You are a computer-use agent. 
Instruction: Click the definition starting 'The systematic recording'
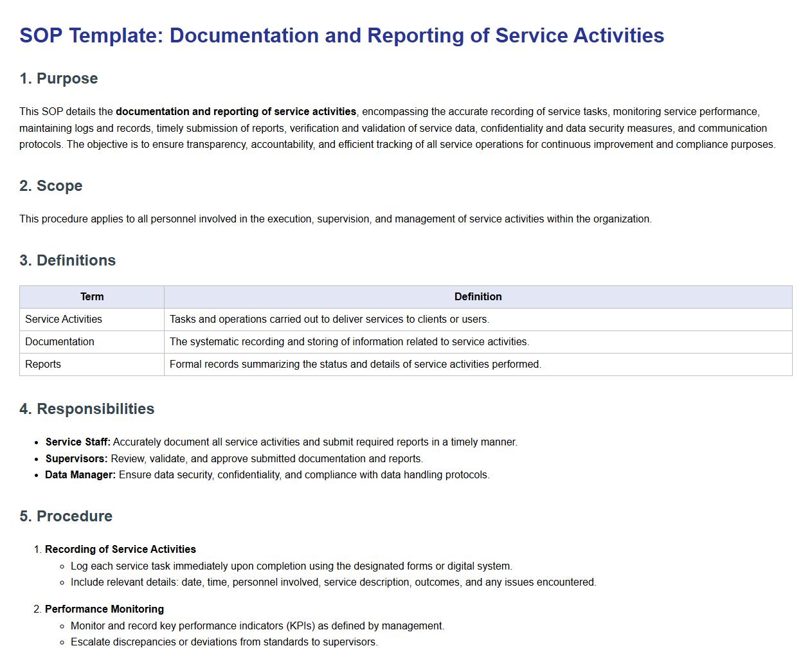(x=349, y=342)
